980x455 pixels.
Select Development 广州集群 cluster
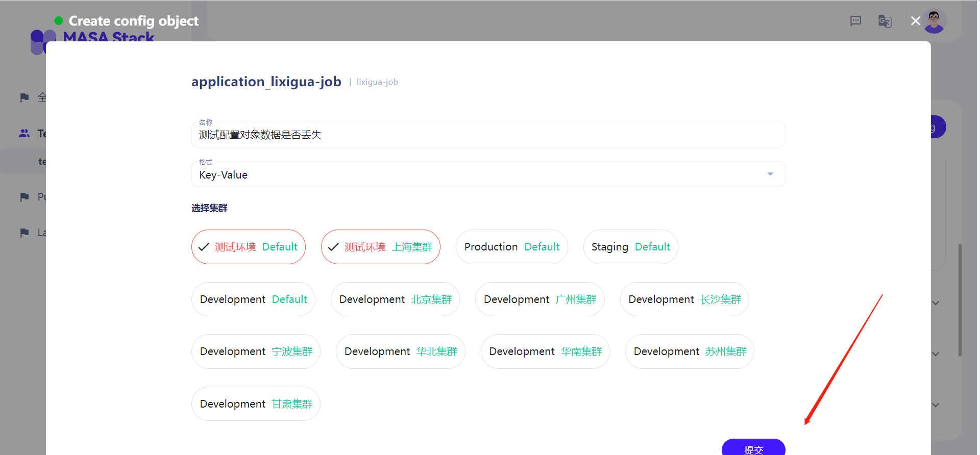click(540, 299)
